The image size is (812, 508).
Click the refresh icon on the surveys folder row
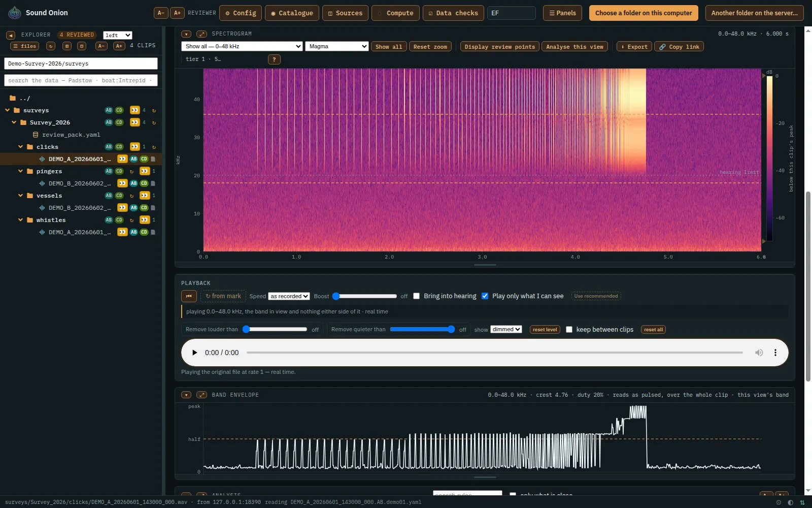click(x=154, y=110)
